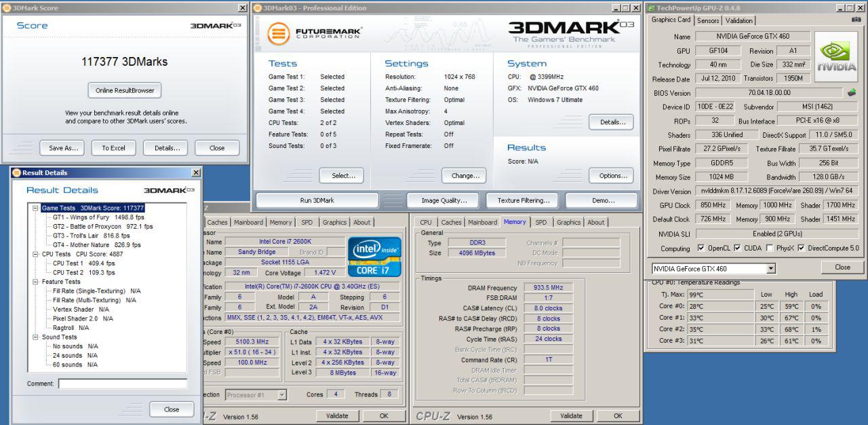
Task: Toggle the CUDA checkbox
Action: (x=737, y=248)
